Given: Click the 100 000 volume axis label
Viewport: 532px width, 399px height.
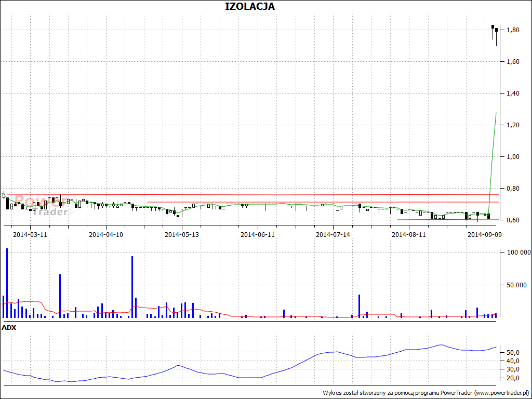Looking at the screenshot, I should [x=518, y=252].
